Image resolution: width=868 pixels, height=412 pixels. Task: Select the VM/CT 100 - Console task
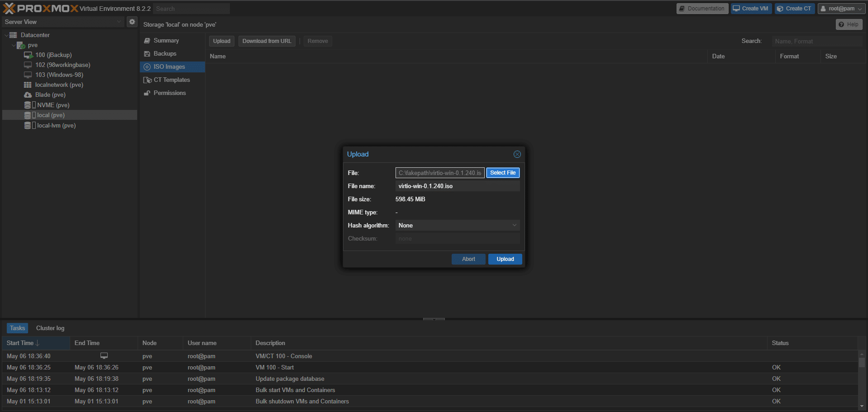click(430, 356)
